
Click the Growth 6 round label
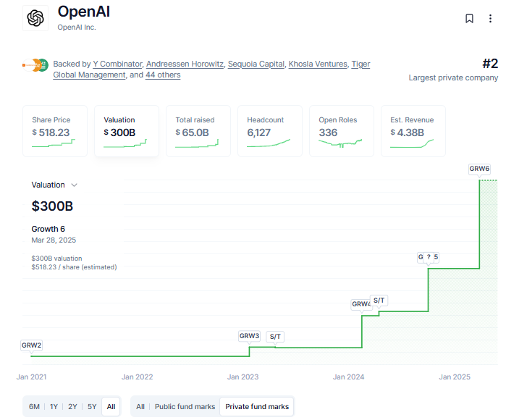48,229
